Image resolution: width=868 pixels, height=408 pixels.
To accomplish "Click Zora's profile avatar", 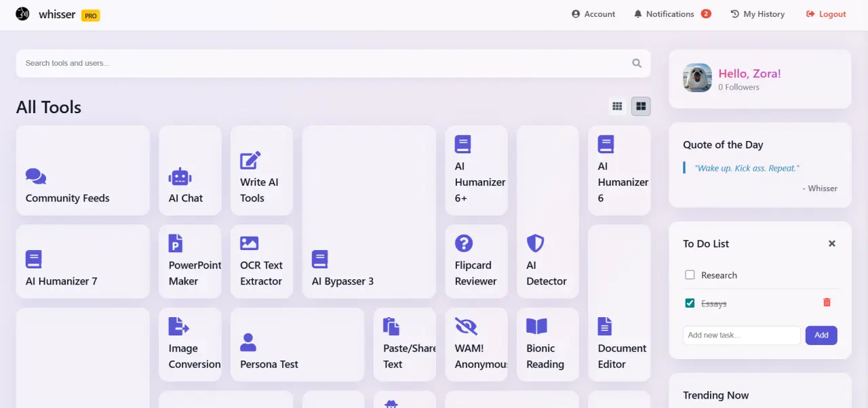I will point(697,78).
